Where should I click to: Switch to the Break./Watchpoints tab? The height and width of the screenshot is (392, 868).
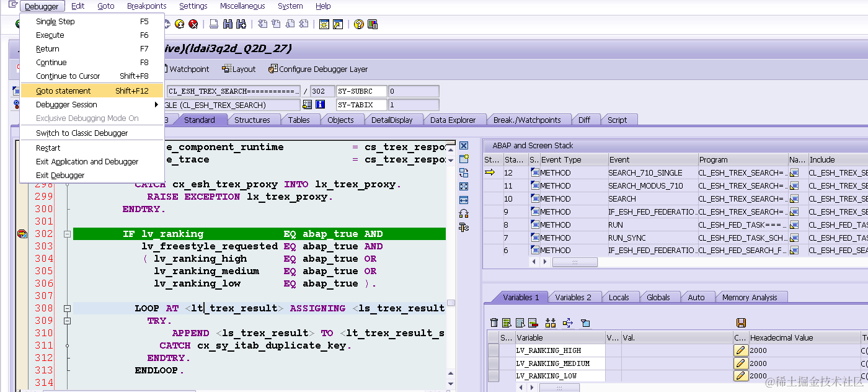(527, 120)
